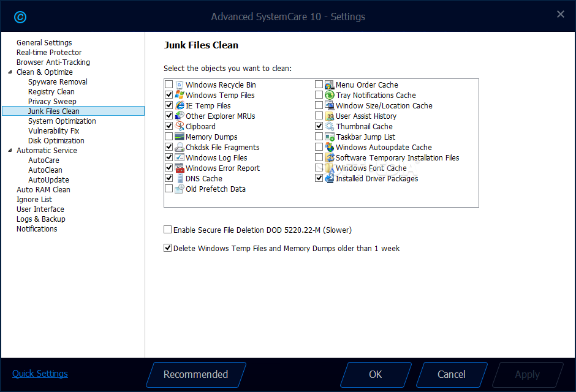Open Real-time Protector settings

click(49, 53)
